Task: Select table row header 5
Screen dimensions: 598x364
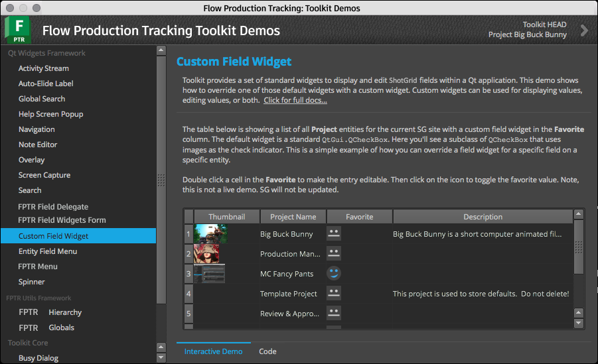Action: [188, 313]
